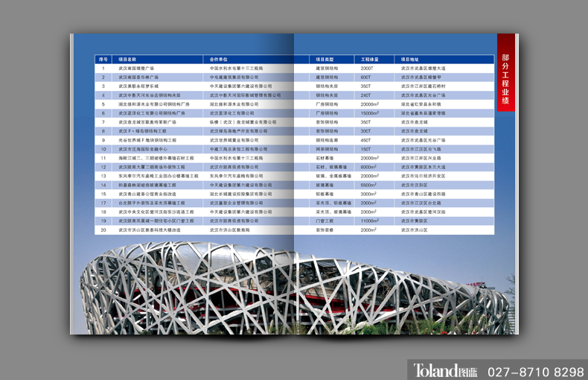Select the 11000m² volume cell
The height and width of the screenshot is (380, 588).
pyautogui.click(x=371, y=221)
